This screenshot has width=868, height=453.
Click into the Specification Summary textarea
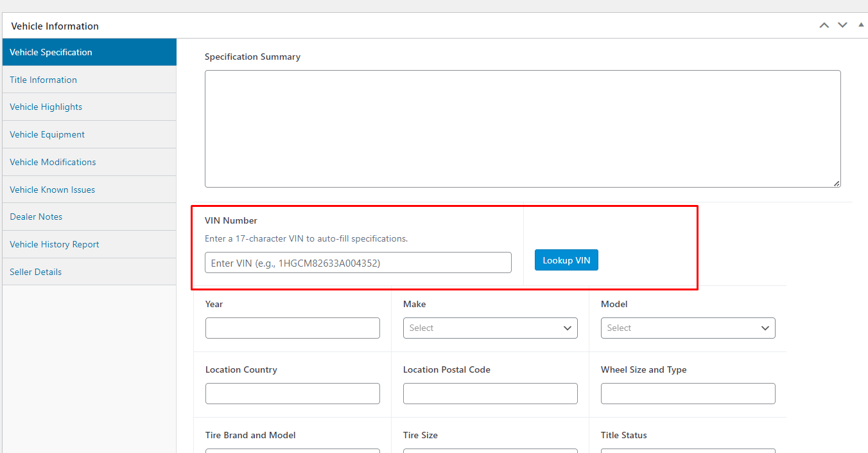pos(523,129)
